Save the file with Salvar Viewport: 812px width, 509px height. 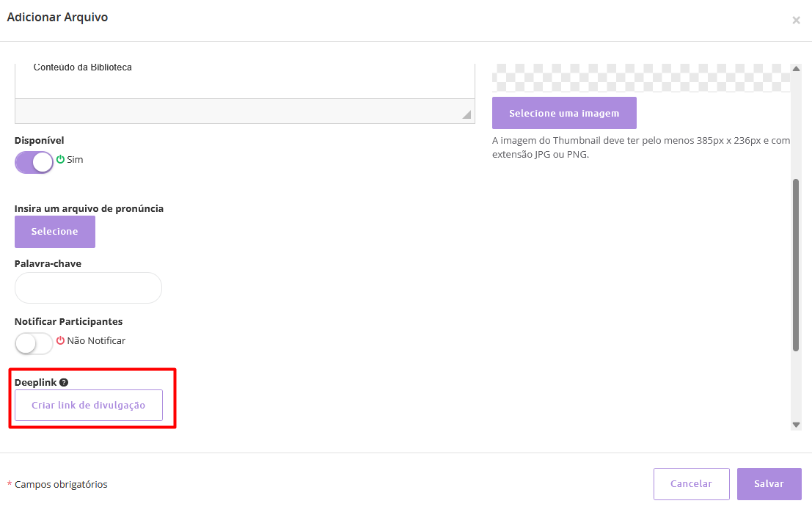point(769,484)
